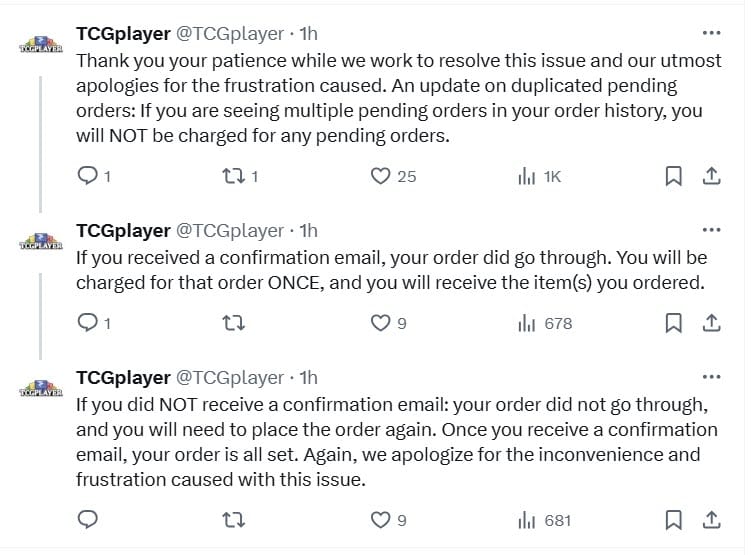Retweet the first tweet about duplicated orders

[231, 176]
